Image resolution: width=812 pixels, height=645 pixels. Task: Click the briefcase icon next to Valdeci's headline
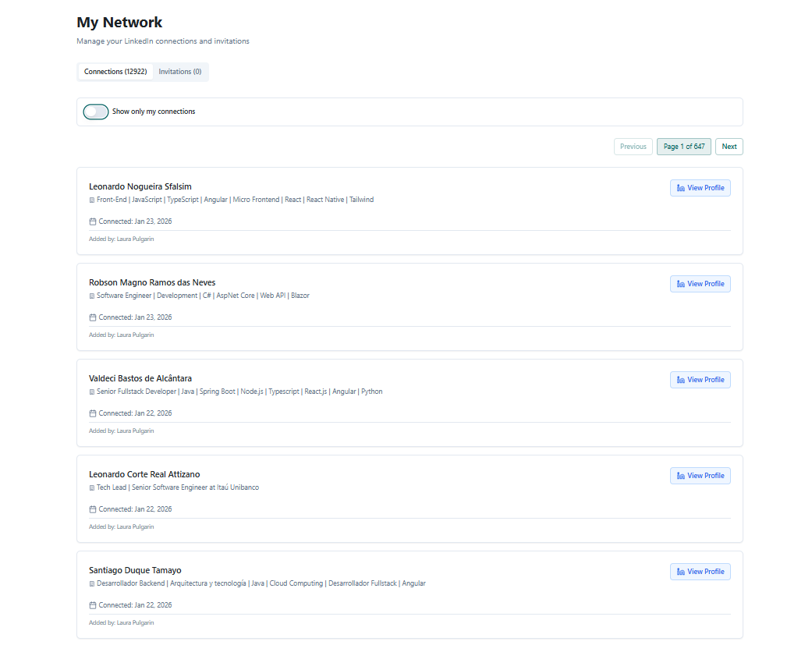[x=91, y=391]
